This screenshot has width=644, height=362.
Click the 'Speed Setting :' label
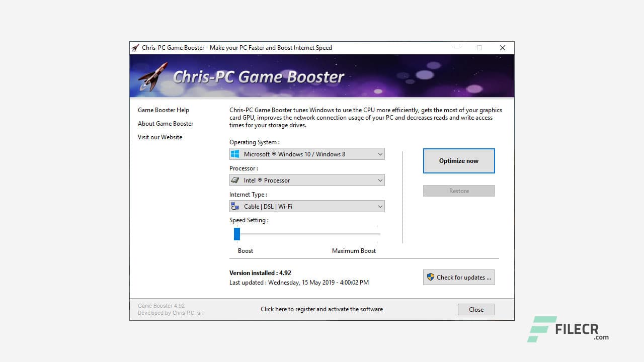coord(249,220)
